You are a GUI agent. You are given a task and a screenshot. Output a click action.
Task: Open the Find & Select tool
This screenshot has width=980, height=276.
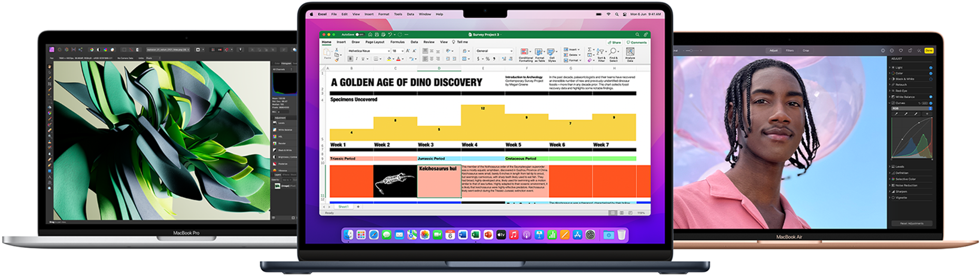pos(614,54)
